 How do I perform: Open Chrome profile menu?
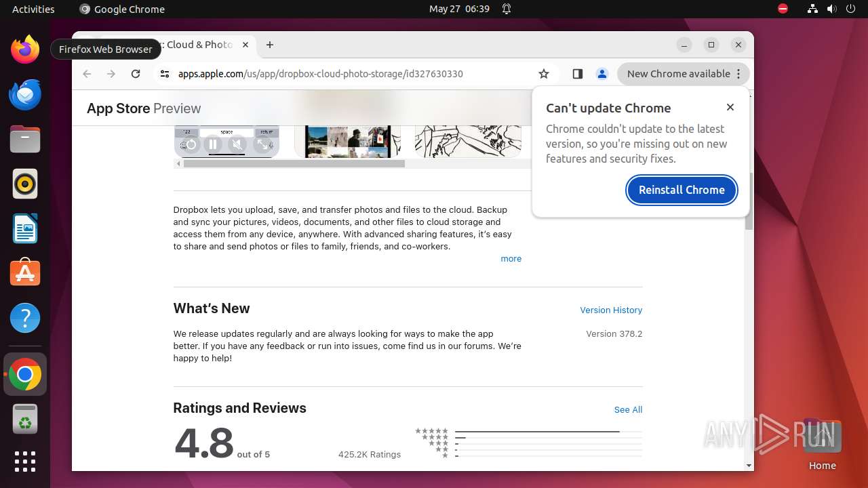click(x=602, y=74)
